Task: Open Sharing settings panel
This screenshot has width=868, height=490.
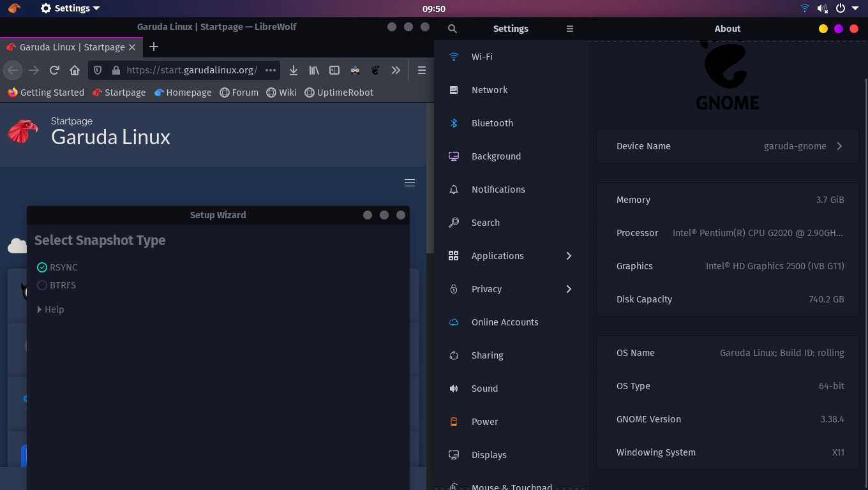Action: tap(512, 355)
